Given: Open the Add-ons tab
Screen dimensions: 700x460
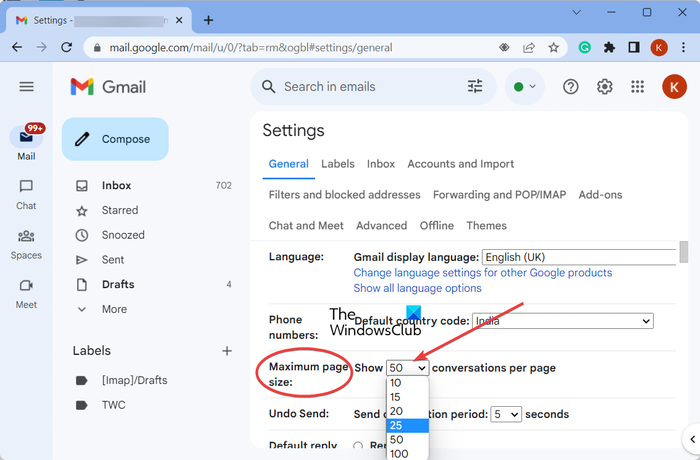Looking at the screenshot, I should tap(600, 195).
